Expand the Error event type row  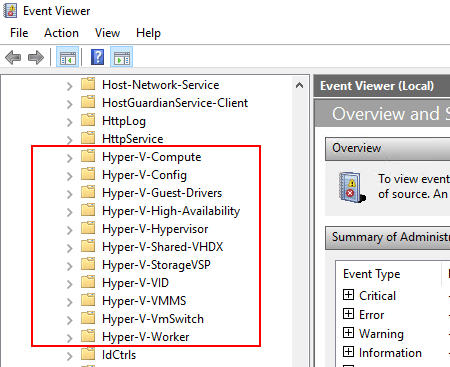(x=348, y=314)
